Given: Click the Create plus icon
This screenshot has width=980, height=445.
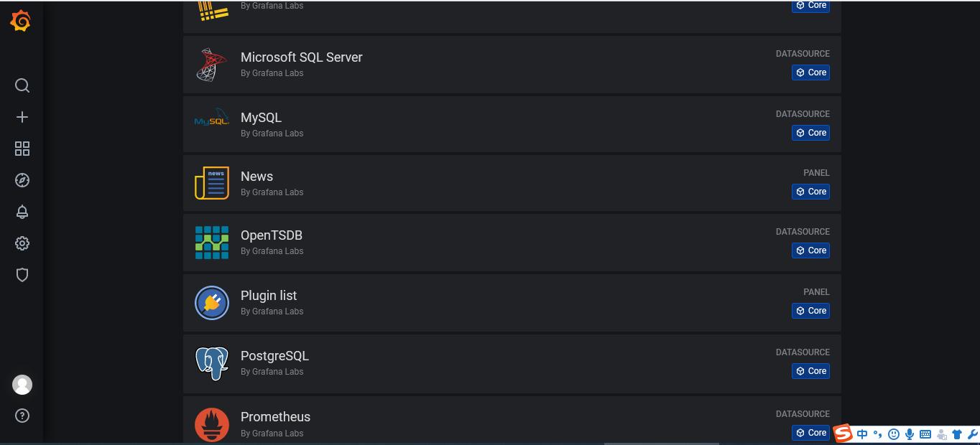Looking at the screenshot, I should click(22, 117).
